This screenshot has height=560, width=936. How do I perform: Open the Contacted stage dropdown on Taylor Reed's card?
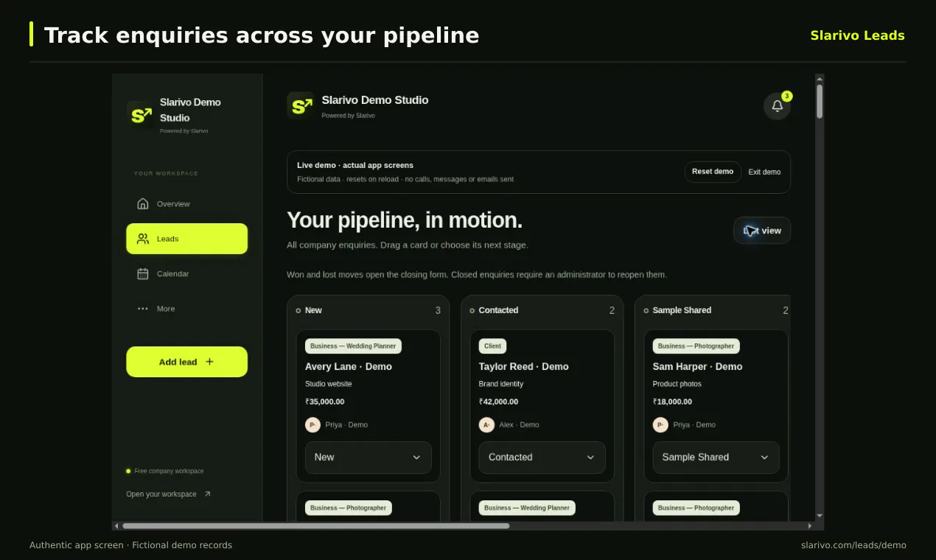(x=542, y=458)
